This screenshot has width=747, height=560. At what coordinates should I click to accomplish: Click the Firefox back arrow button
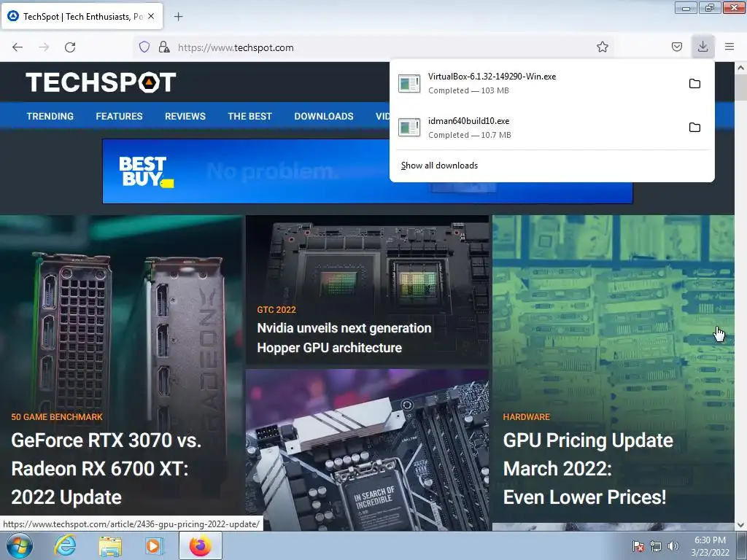click(x=18, y=47)
